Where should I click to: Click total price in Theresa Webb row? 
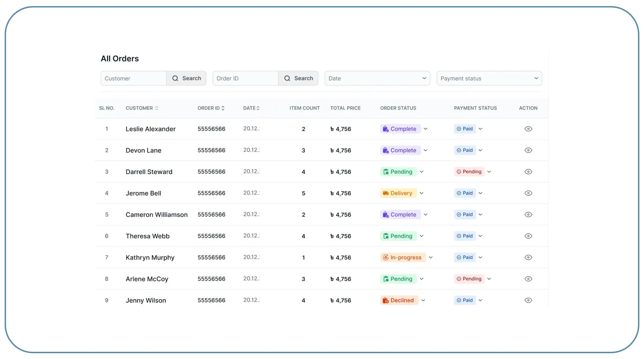[341, 236]
